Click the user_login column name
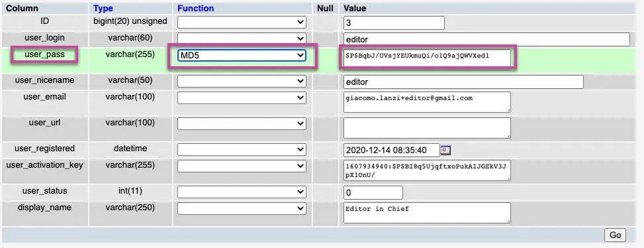The height and width of the screenshot is (248, 644). pyautogui.click(x=45, y=37)
